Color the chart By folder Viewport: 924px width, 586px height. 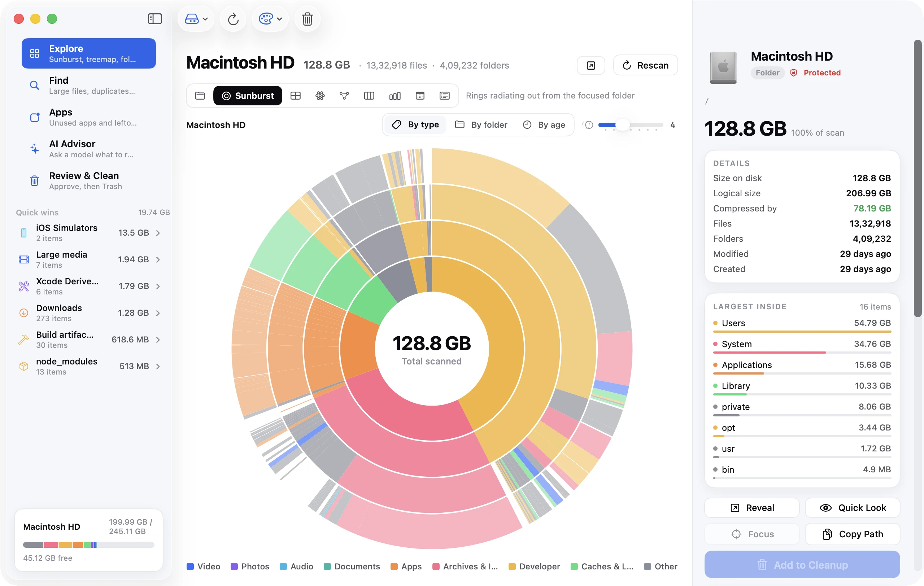click(481, 124)
